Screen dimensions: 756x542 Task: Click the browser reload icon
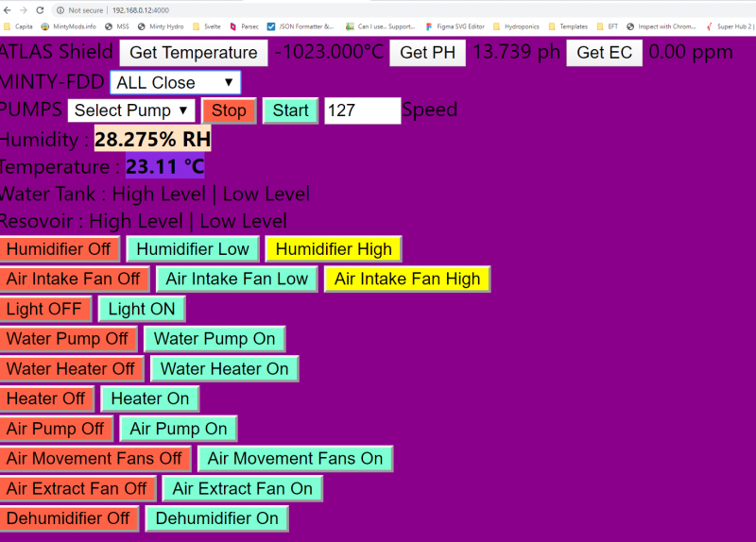pos(40,9)
